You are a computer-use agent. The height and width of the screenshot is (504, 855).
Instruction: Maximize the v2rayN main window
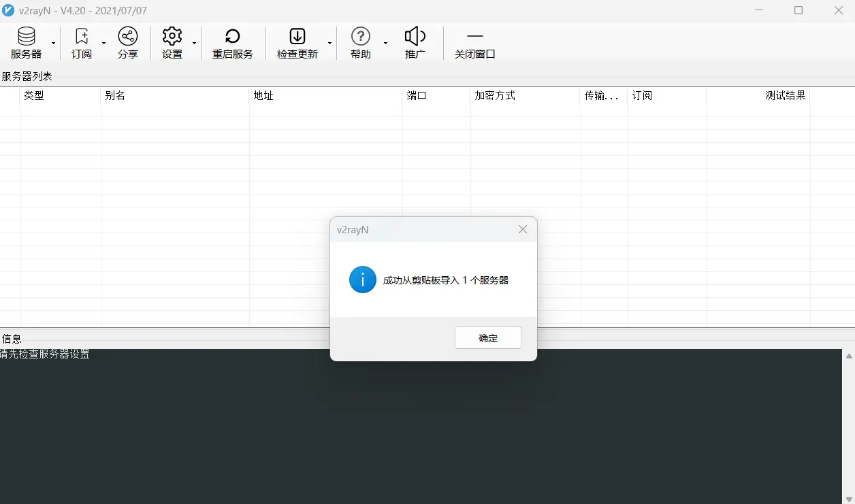pyautogui.click(x=798, y=10)
